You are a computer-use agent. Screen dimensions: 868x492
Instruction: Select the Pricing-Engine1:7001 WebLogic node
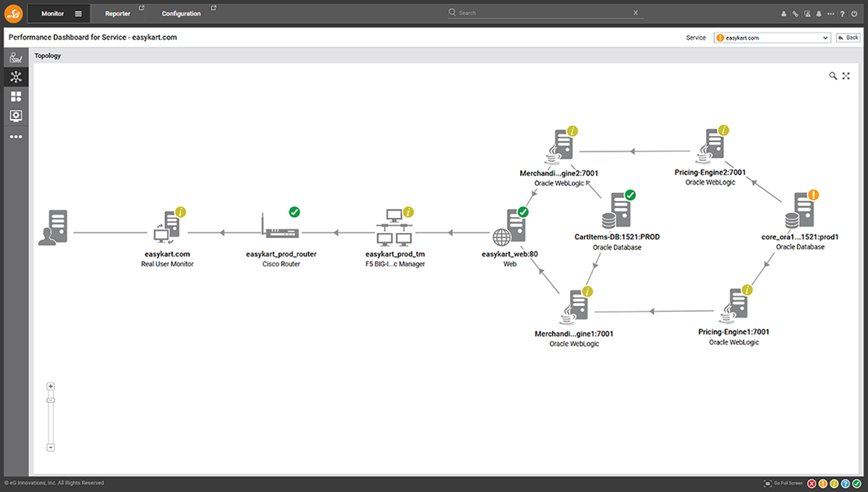tap(734, 307)
